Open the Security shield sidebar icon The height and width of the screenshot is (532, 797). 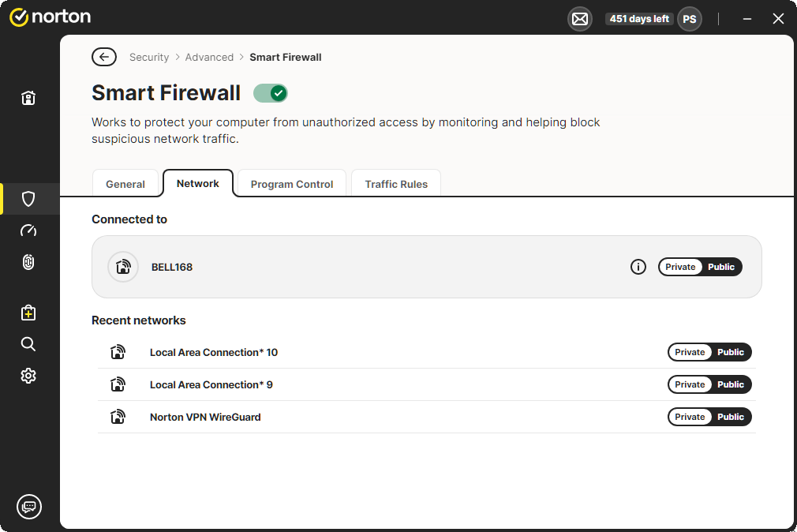click(28, 199)
